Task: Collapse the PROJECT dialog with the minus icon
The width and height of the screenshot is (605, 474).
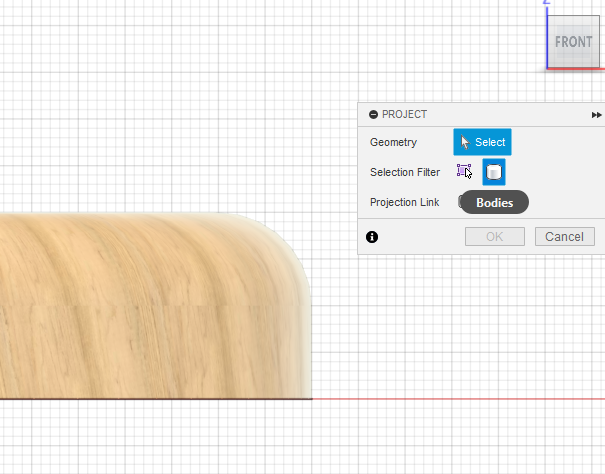Action: [373, 115]
